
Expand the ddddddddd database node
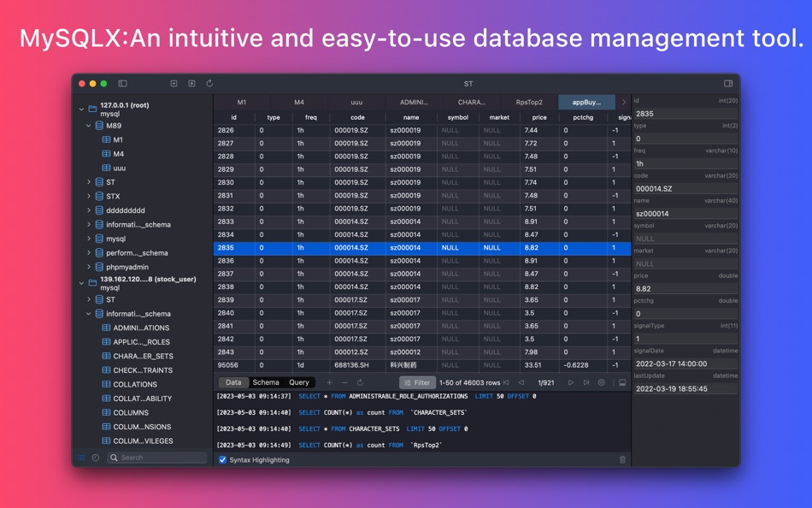coord(89,210)
